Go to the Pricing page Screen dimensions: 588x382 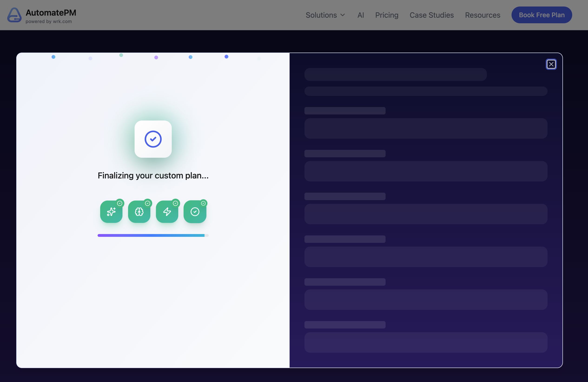click(387, 15)
